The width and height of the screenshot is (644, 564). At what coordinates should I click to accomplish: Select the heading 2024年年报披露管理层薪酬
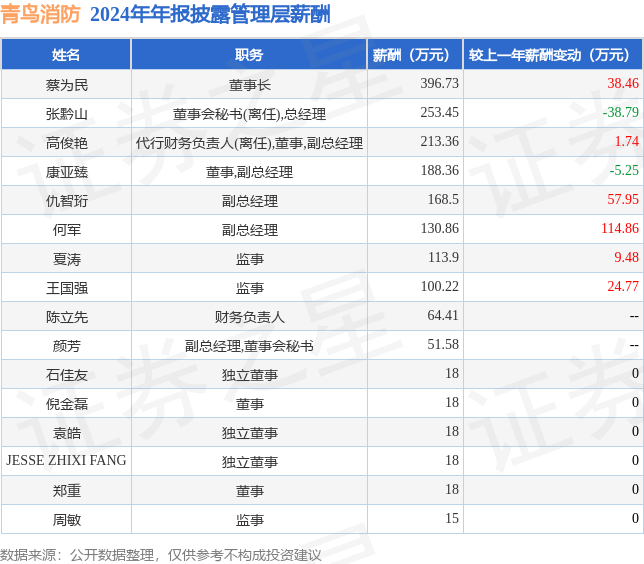(210, 15)
